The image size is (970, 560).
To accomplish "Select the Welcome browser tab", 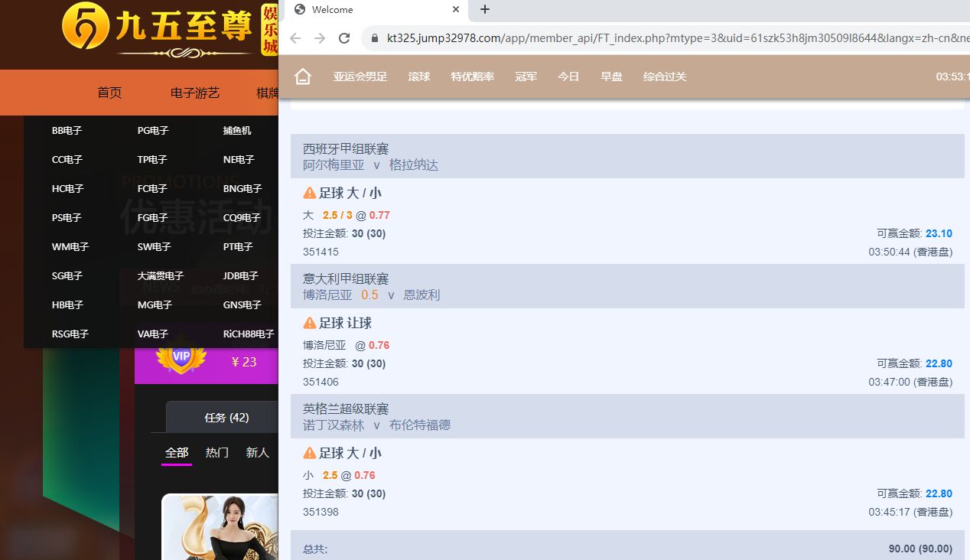I will (375, 10).
